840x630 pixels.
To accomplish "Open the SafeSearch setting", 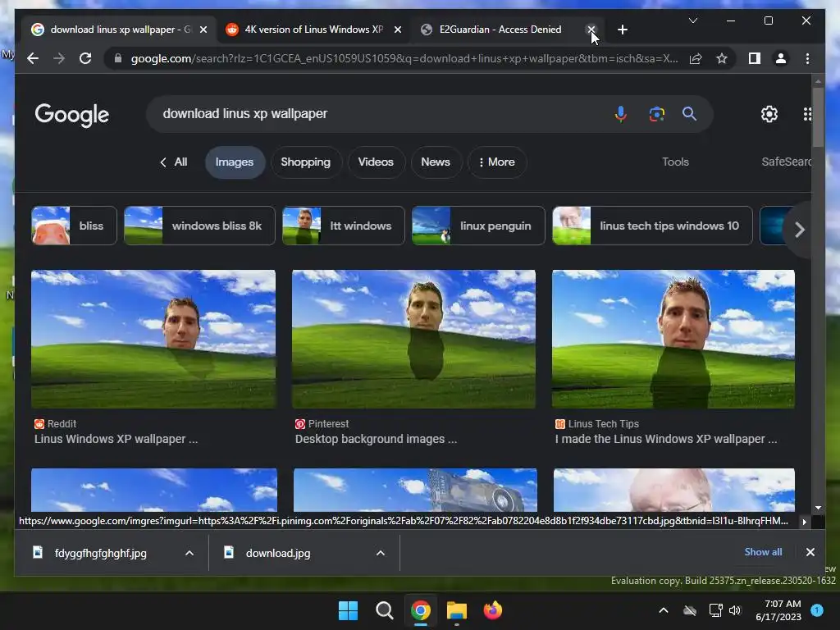I will tap(787, 162).
